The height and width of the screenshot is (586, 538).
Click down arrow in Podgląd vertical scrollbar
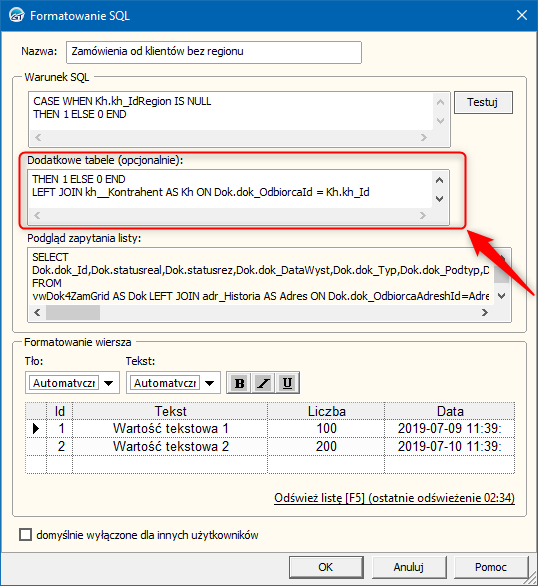click(x=502, y=296)
